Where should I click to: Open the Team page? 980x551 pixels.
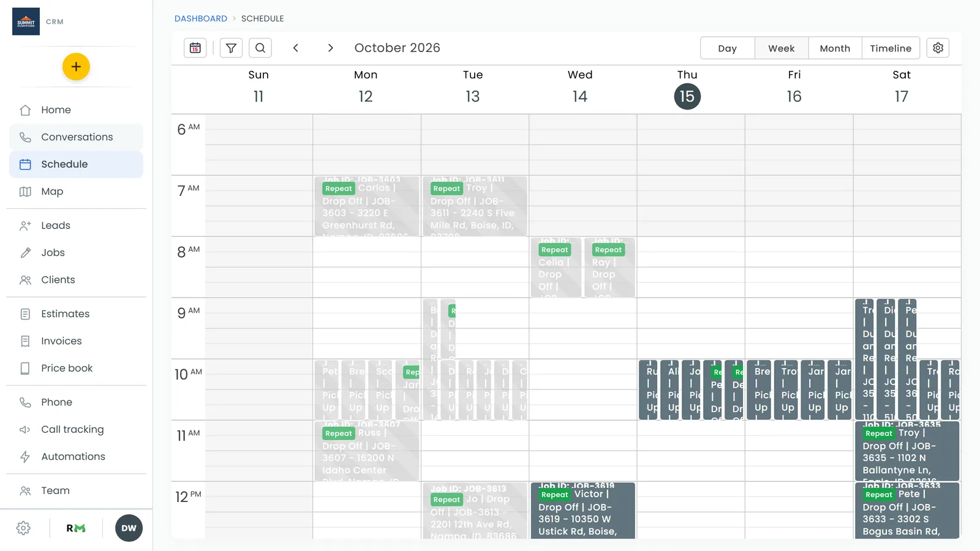click(76, 490)
